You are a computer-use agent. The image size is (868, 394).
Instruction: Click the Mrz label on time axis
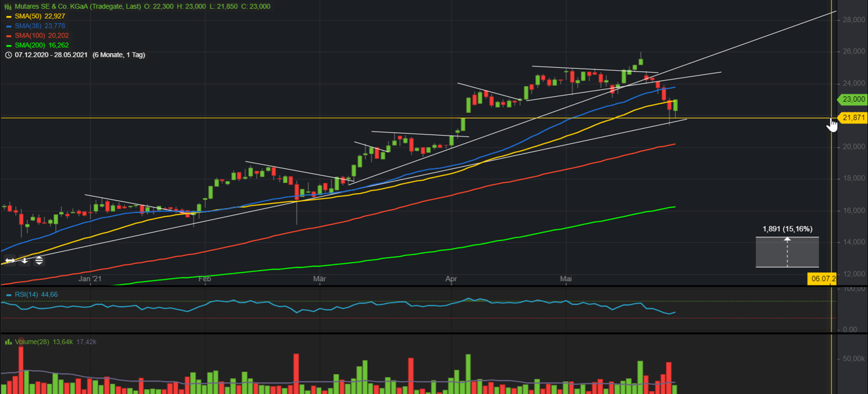[319, 279]
